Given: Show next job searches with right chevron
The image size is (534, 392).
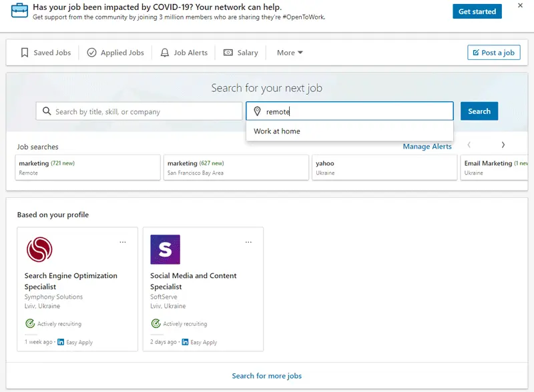Looking at the screenshot, I should point(503,145).
